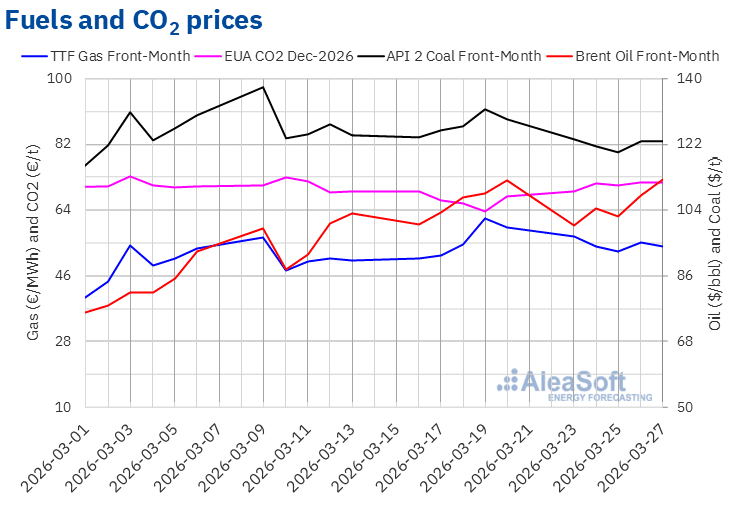
Task: Toggle the EUA CO2 Dec-2026 legend entry
Action: click(x=294, y=56)
